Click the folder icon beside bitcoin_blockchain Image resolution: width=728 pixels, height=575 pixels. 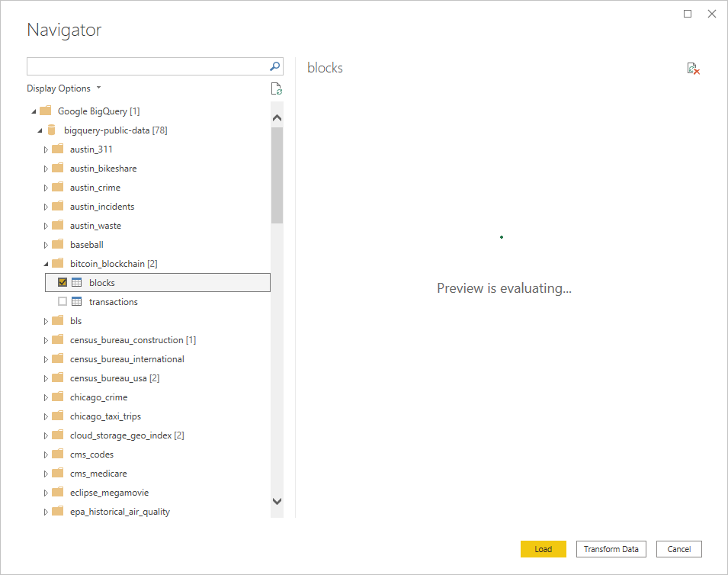pos(58,263)
